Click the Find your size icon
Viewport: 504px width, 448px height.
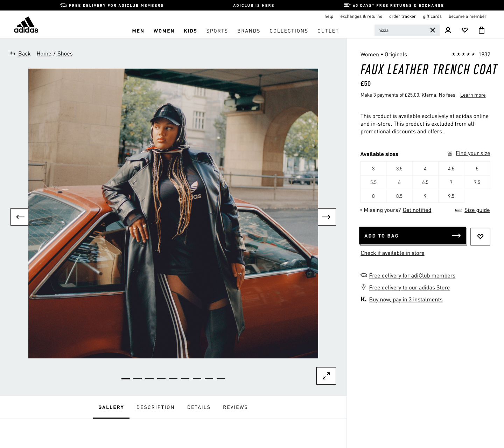click(x=450, y=154)
